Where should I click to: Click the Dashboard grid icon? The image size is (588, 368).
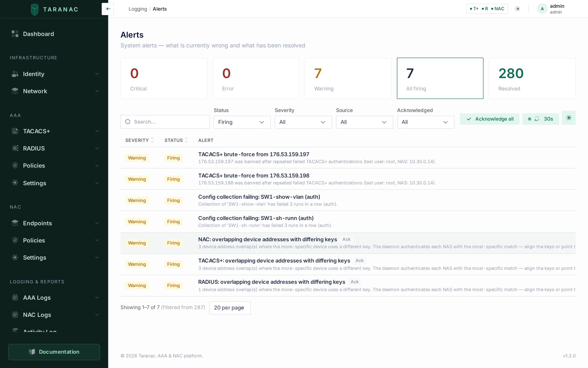click(15, 34)
